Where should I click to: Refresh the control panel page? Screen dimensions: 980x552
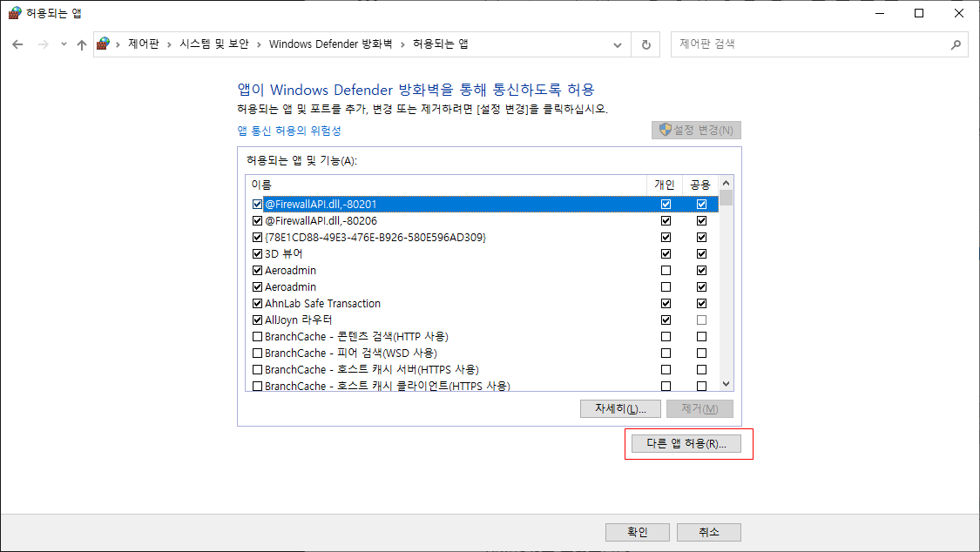646,45
